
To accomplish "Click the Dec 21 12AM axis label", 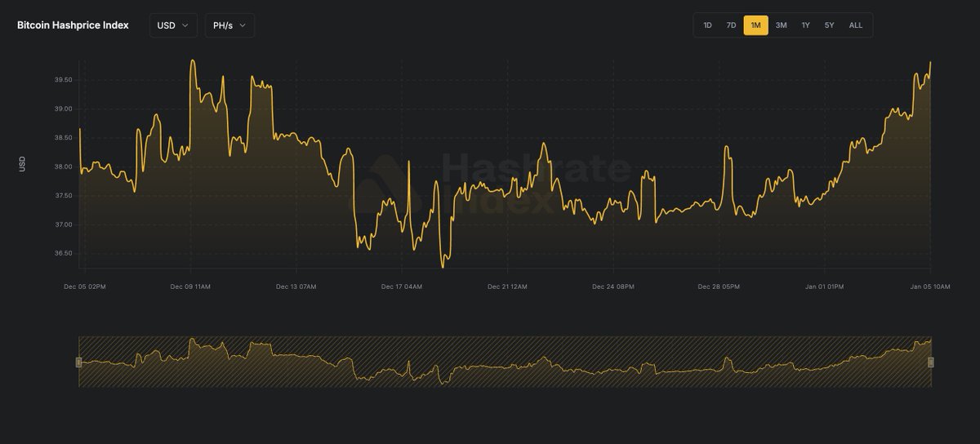I will tap(507, 286).
